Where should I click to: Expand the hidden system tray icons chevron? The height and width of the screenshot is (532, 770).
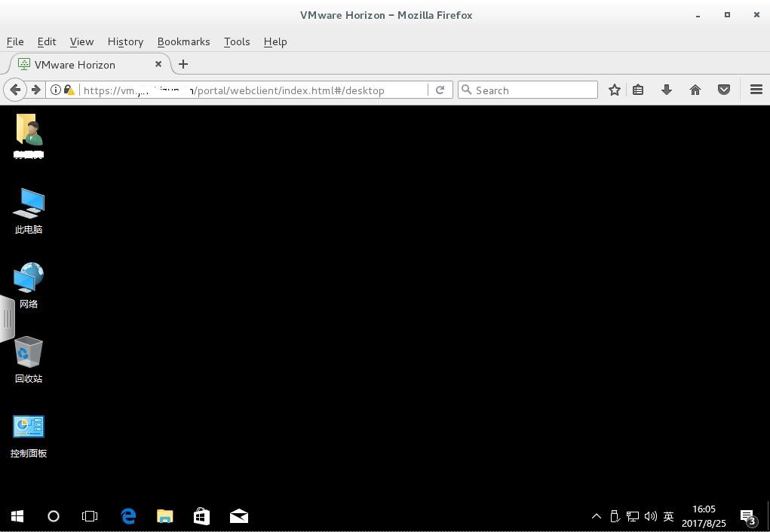(x=596, y=516)
